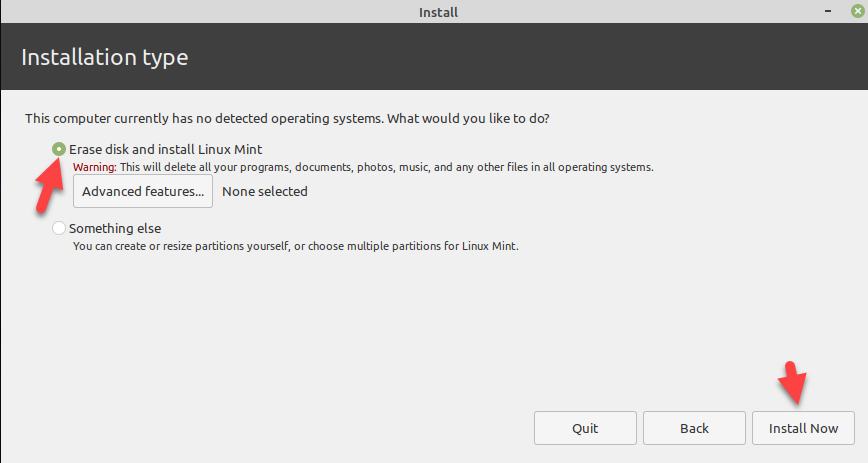The height and width of the screenshot is (463, 868).
Task: Click the no detected operating systems question
Action: [287, 118]
